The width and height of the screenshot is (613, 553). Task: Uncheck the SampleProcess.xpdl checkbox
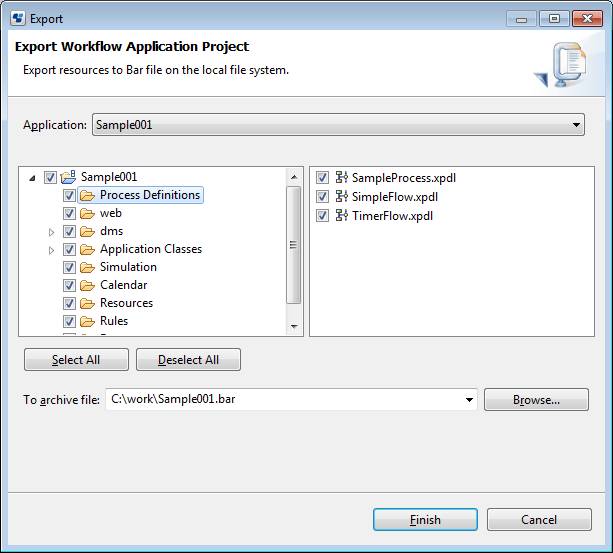click(x=322, y=178)
